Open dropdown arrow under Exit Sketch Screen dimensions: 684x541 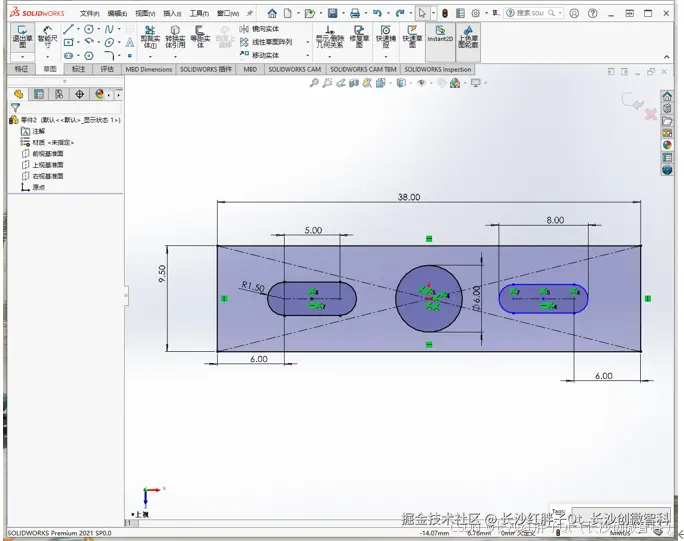22,57
